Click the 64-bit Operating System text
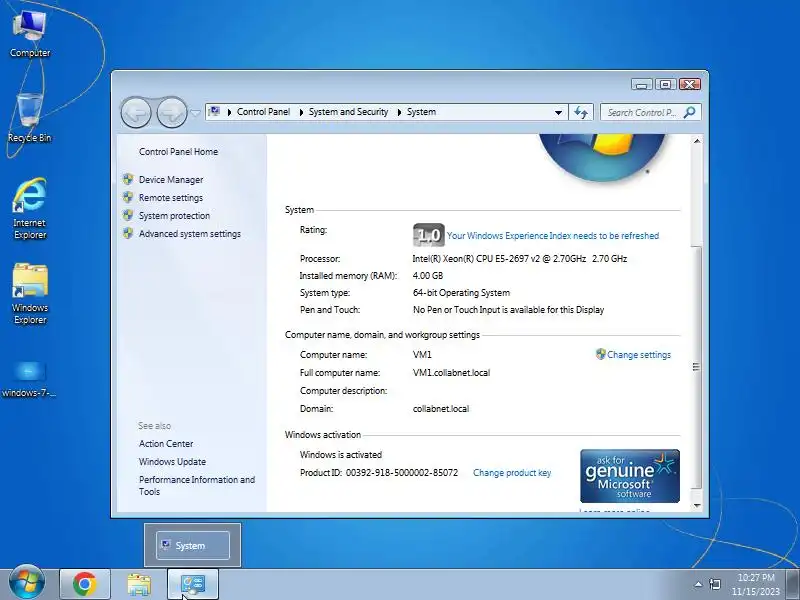The height and width of the screenshot is (600, 800). tap(461, 293)
